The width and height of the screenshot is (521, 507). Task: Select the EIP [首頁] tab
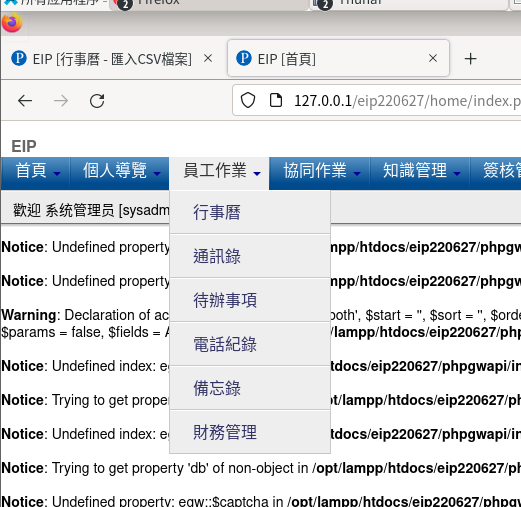pyautogui.click(x=338, y=58)
